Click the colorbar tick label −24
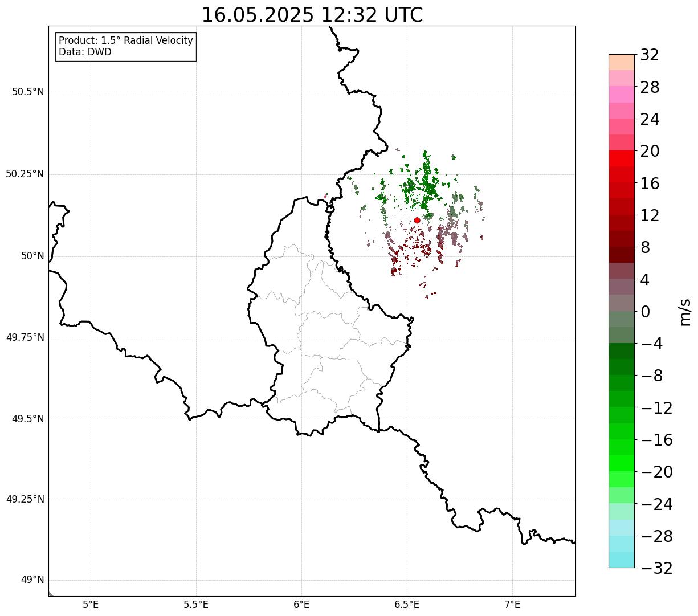Image resolution: width=698 pixels, height=616 pixels. (x=656, y=504)
